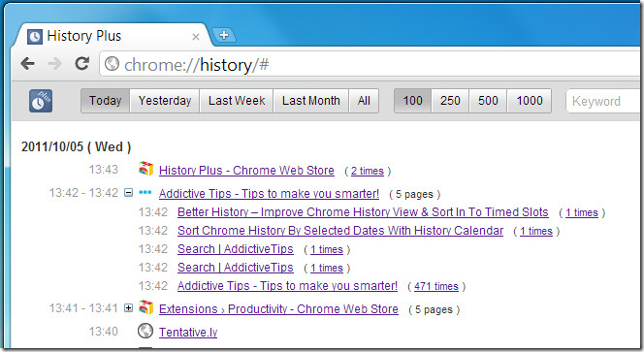Click the 2011/10/05 ( Wed ) date heading
The width and height of the screenshot is (644, 352).
(x=76, y=147)
